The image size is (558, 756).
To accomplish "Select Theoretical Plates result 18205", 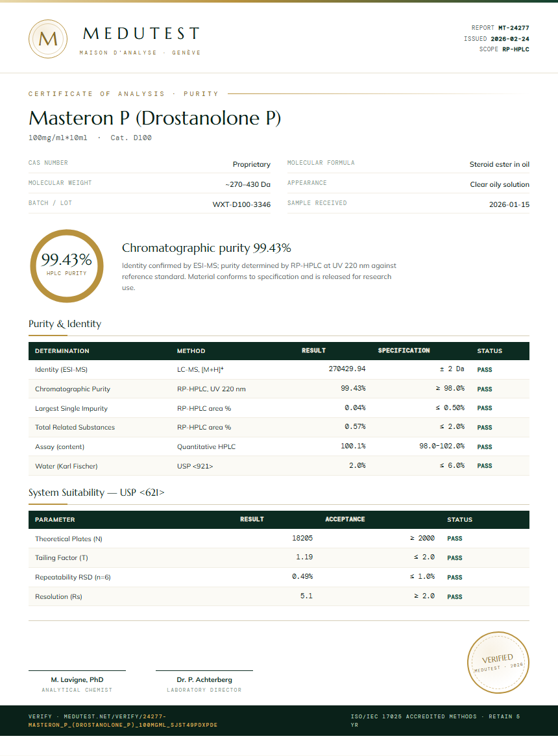I will (x=302, y=538).
